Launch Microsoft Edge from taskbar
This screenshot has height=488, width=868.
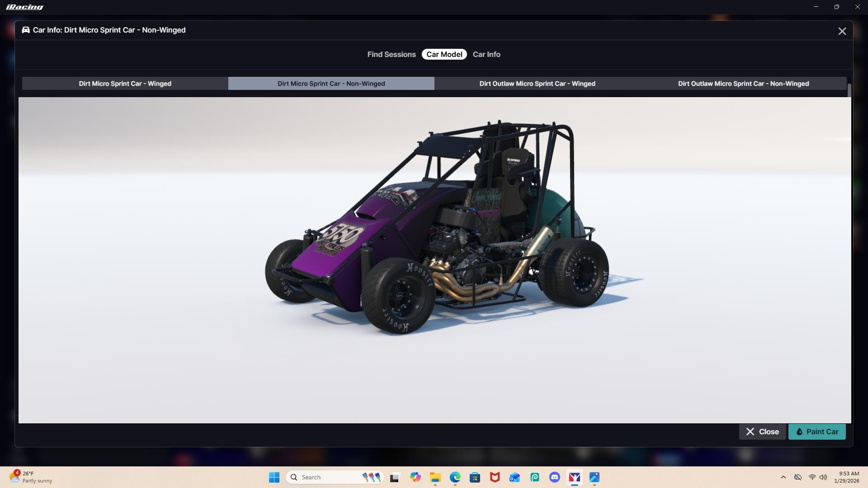(455, 477)
